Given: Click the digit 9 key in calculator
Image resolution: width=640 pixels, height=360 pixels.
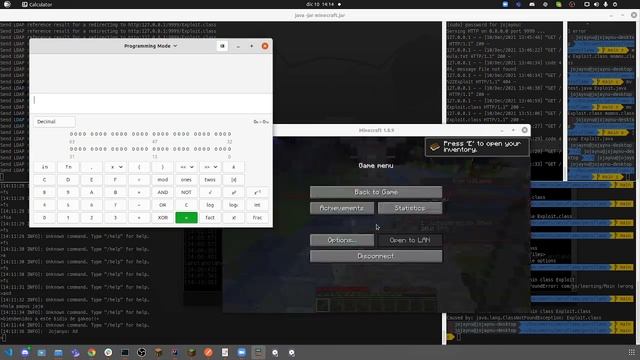Looking at the screenshot, I should point(68,192).
